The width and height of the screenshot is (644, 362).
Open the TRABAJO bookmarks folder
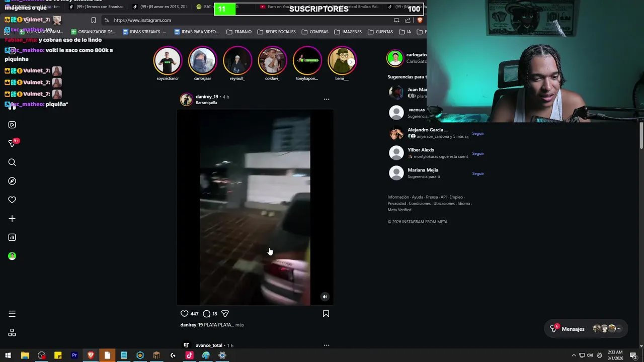point(239,32)
